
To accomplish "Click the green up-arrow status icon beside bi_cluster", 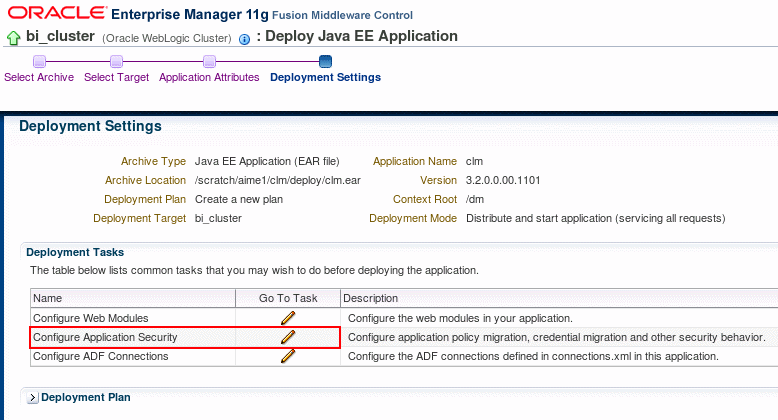I will [x=13, y=38].
